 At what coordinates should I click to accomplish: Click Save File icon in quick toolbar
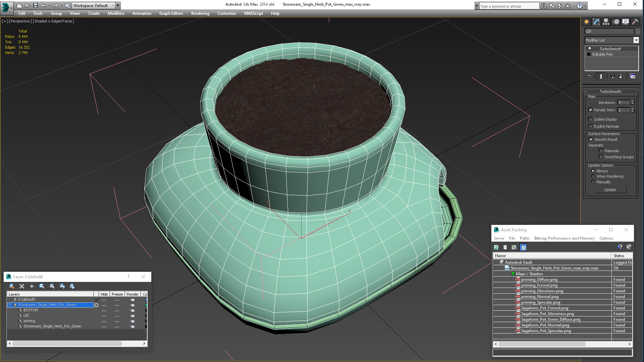coord(36,5)
